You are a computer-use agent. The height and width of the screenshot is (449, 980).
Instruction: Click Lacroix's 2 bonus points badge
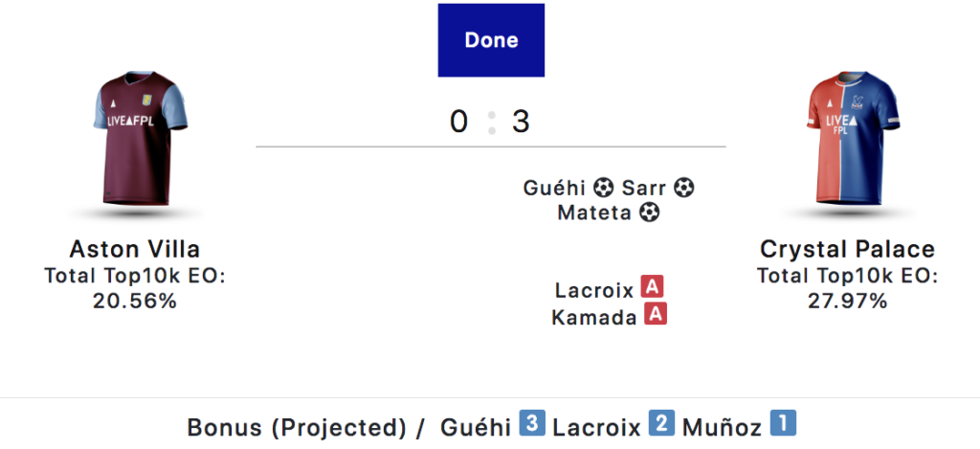pos(662,424)
